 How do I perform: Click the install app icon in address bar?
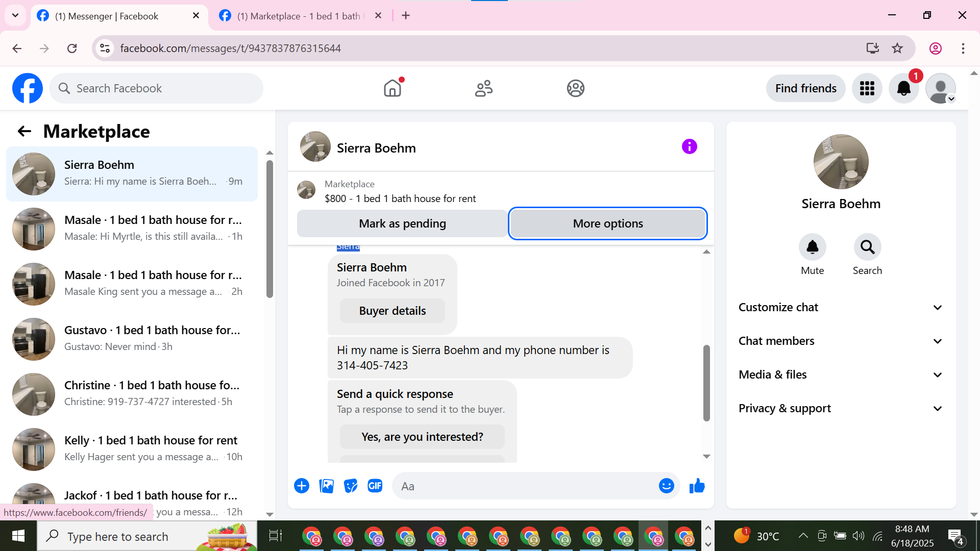pyautogui.click(x=873, y=48)
